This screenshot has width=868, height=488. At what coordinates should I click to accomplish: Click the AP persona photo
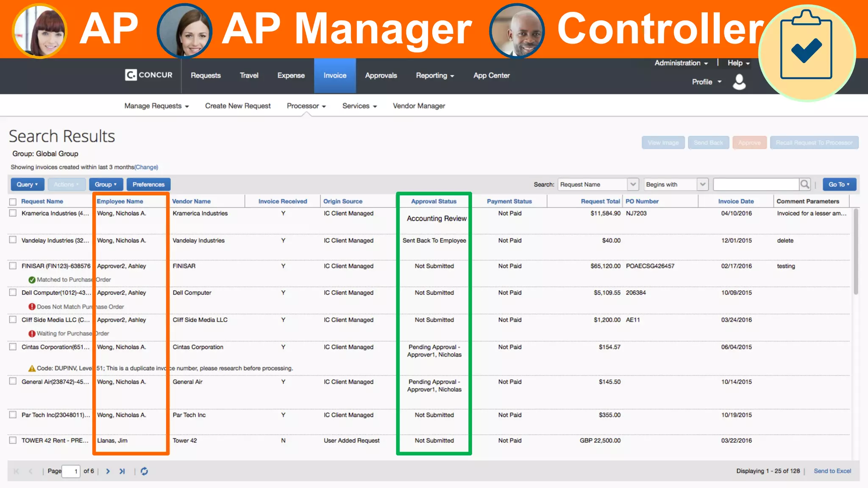point(39,30)
